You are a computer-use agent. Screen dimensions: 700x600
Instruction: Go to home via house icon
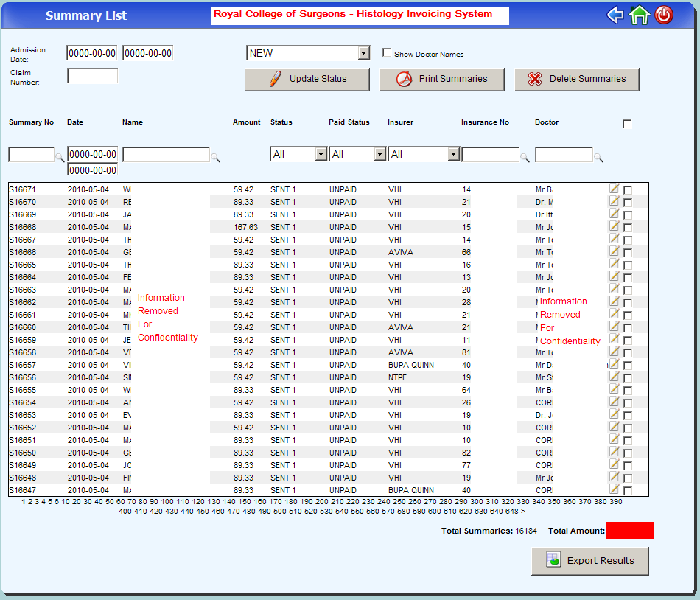point(639,15)
